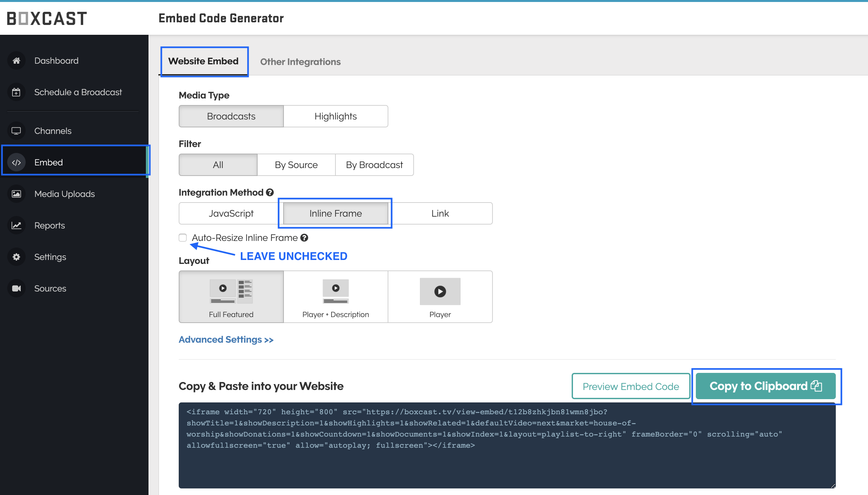
Task: Open the Dashboard home icon
Action: [x=16, y=60]
